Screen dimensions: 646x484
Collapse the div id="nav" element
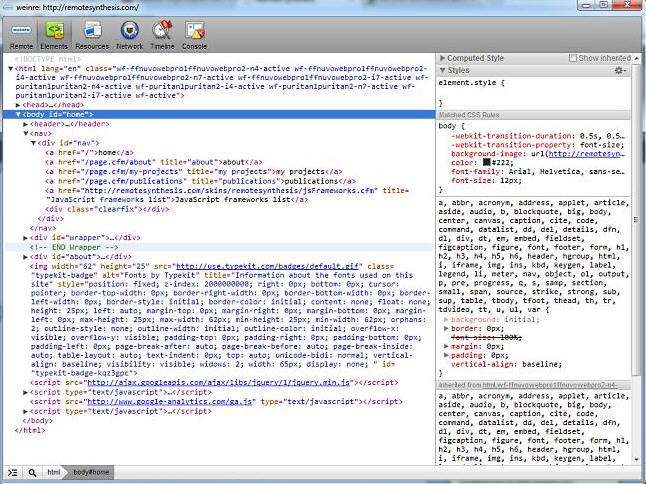[33, 143]
